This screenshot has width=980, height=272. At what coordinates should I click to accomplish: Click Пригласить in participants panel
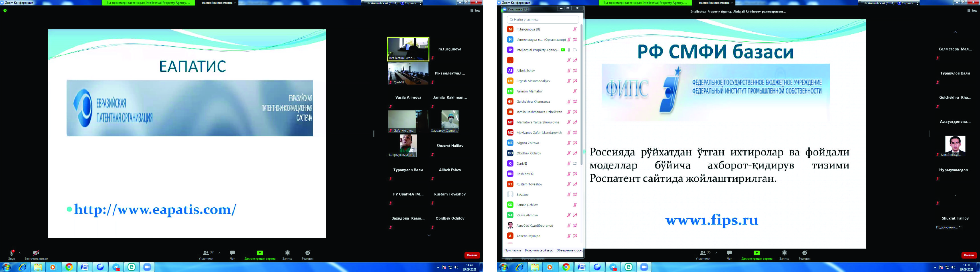coord(512,250)
